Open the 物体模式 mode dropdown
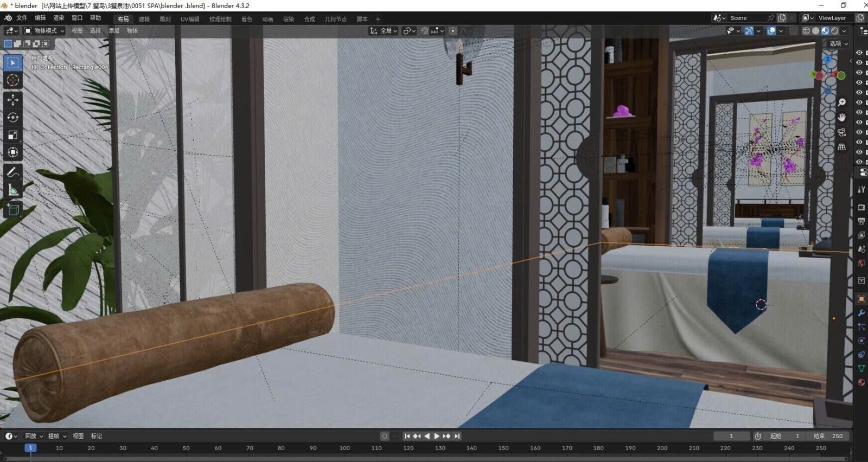The image size is (868, 462). coord(44,31)
